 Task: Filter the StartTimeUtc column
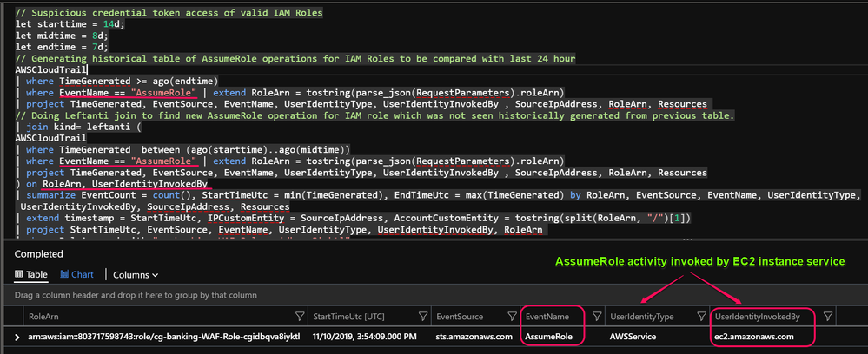point(423,317)
